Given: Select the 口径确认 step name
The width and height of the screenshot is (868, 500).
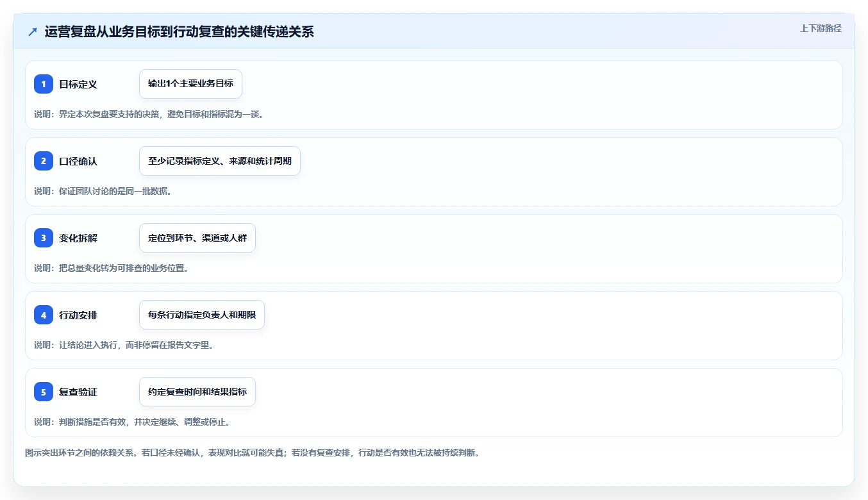Looking at the screenshot, I should [78, 161].
